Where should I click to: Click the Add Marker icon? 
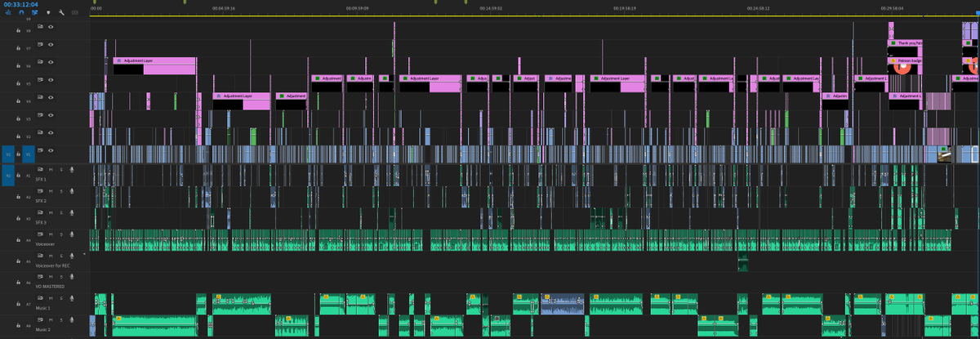click(47, 13)
